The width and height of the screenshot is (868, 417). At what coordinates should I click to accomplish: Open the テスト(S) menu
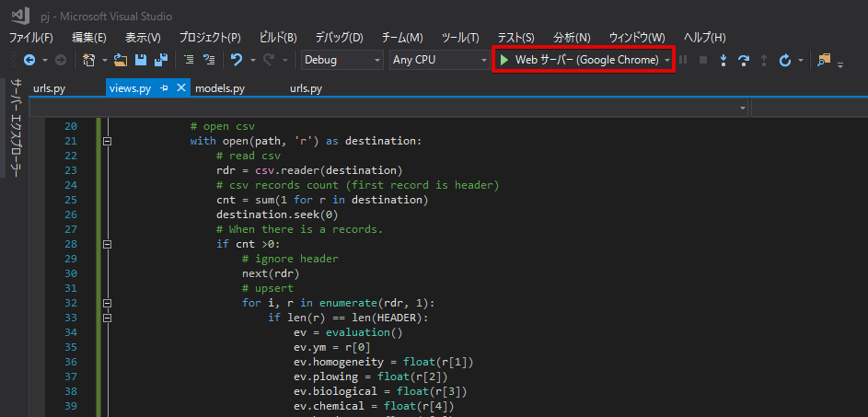[516, 38]
